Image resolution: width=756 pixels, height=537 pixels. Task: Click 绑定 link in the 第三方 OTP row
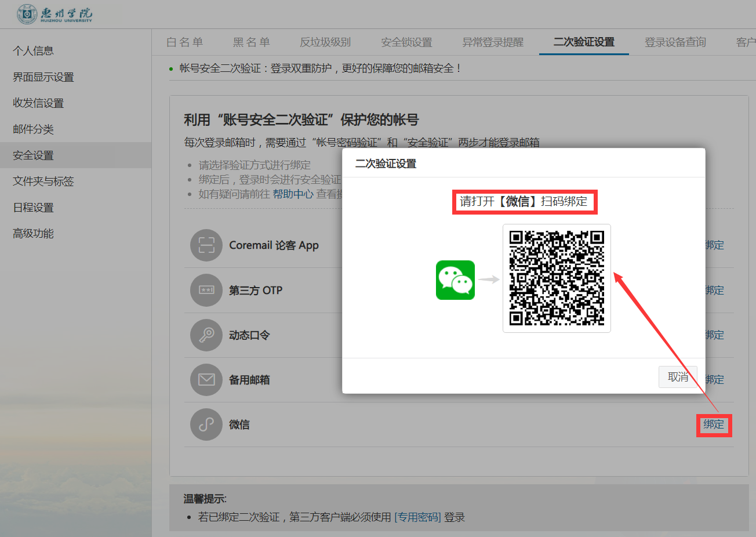(715, 290)
